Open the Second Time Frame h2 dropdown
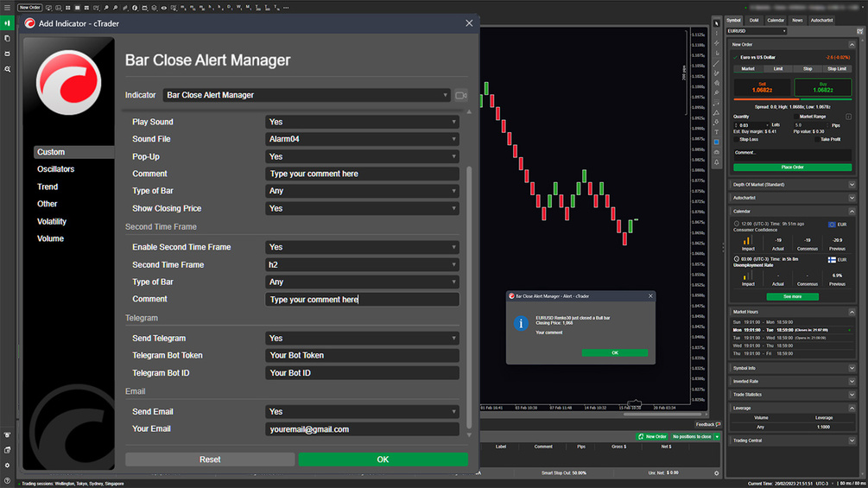 (362, 264)
